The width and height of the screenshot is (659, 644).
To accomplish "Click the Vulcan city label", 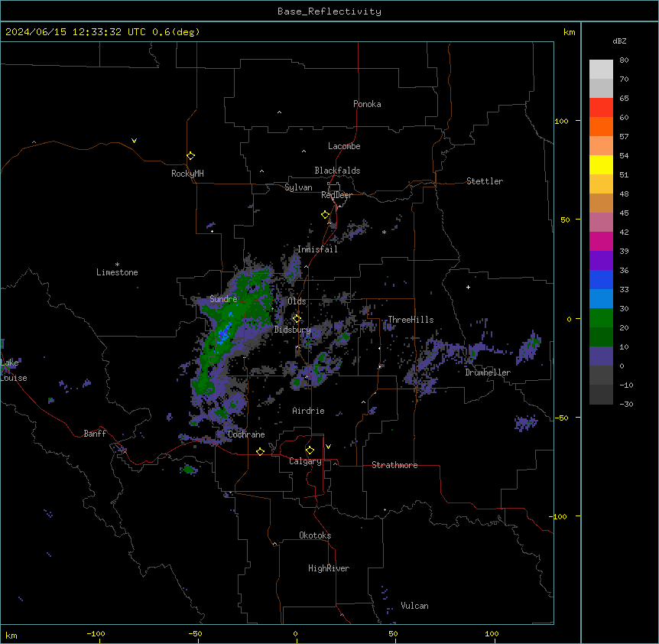I will tap(415, 606).
